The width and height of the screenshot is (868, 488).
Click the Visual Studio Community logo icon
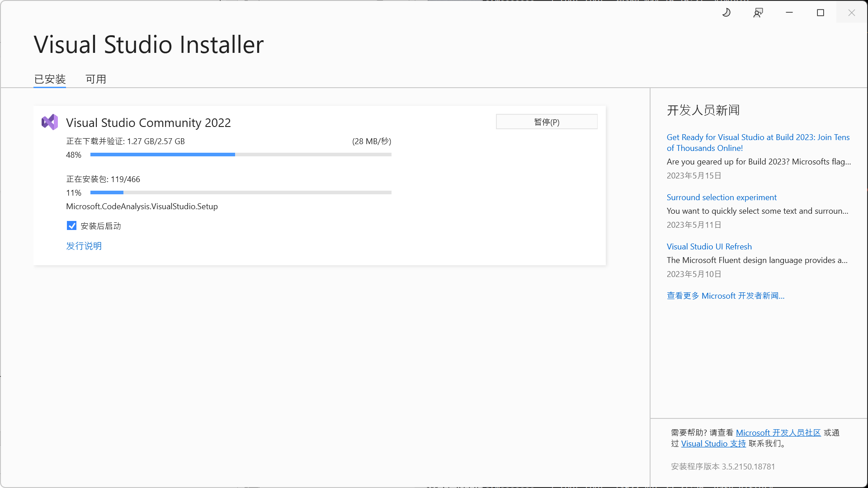pyautogui.click(x=50, y=122)
